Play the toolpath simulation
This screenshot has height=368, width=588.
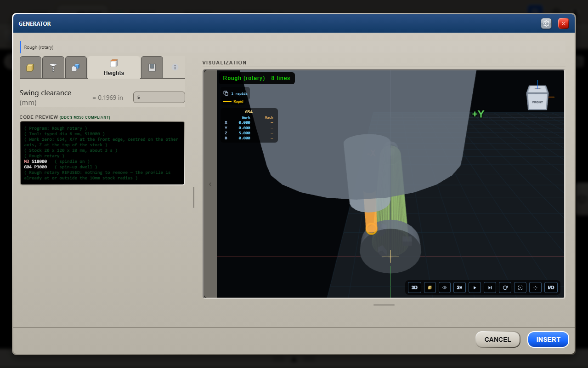(475, 287)
